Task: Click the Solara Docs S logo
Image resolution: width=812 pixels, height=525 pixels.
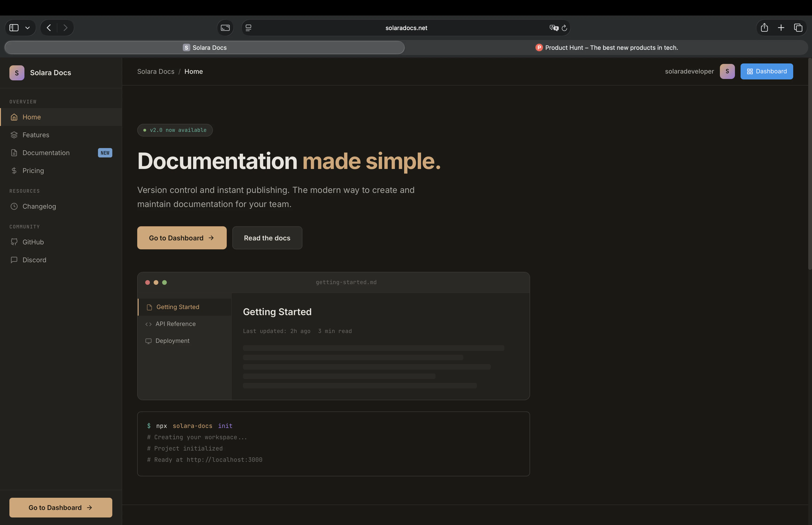Action: coord(17,73)
